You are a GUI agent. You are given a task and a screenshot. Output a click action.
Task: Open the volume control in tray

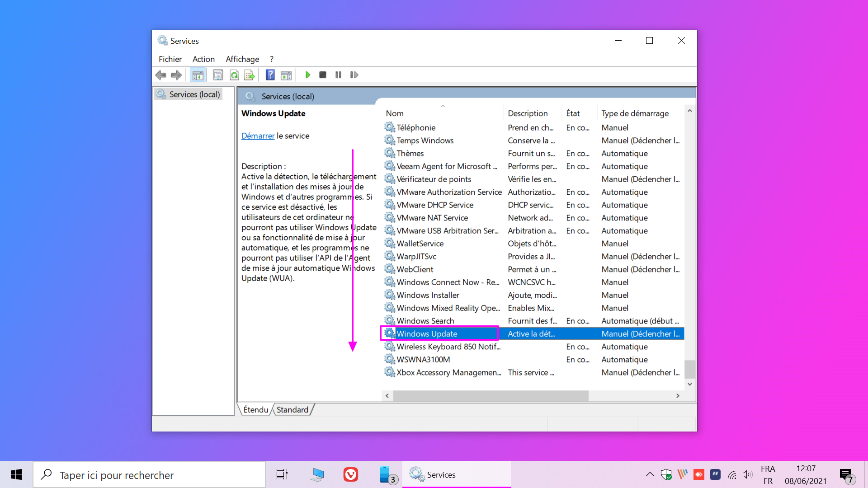[748, 474]
